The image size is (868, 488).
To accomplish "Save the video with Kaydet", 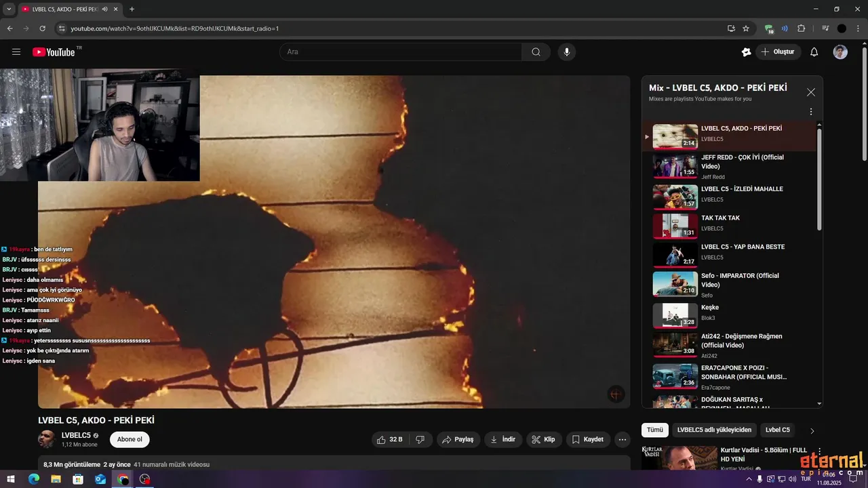I will coord(588,439).
